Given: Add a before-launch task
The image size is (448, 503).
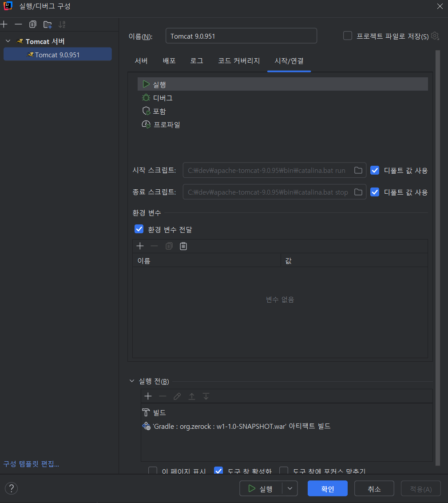Looking at the screenshot, I should point(148,396).
